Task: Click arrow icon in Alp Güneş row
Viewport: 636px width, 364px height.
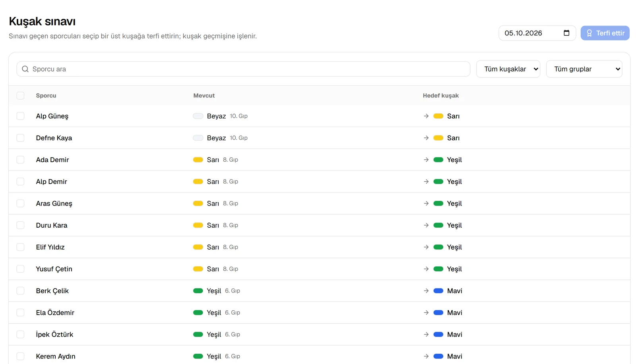Action: click(426, 116)
